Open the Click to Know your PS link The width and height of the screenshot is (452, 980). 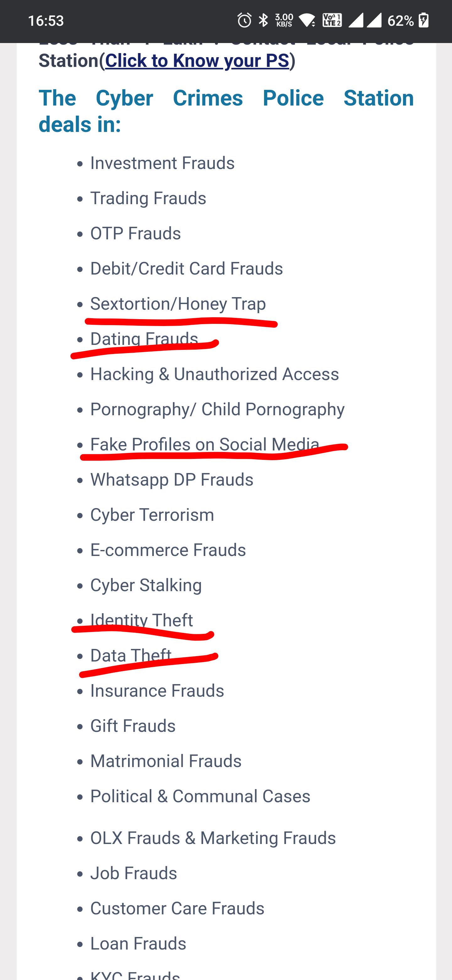197,61
